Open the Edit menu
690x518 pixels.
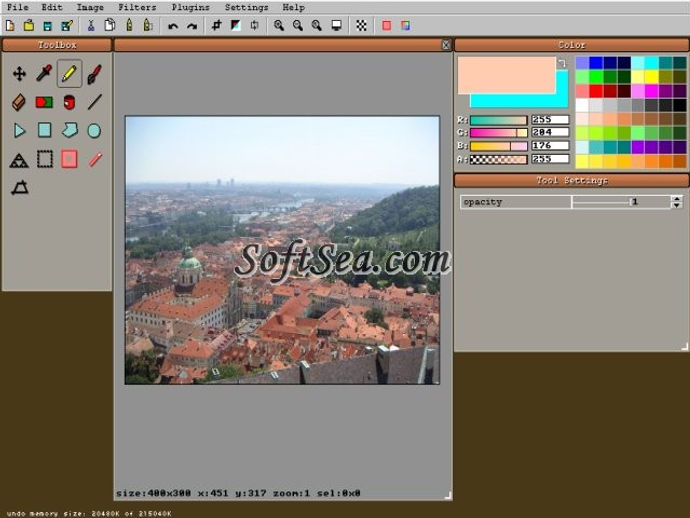(x=52, y=7)
